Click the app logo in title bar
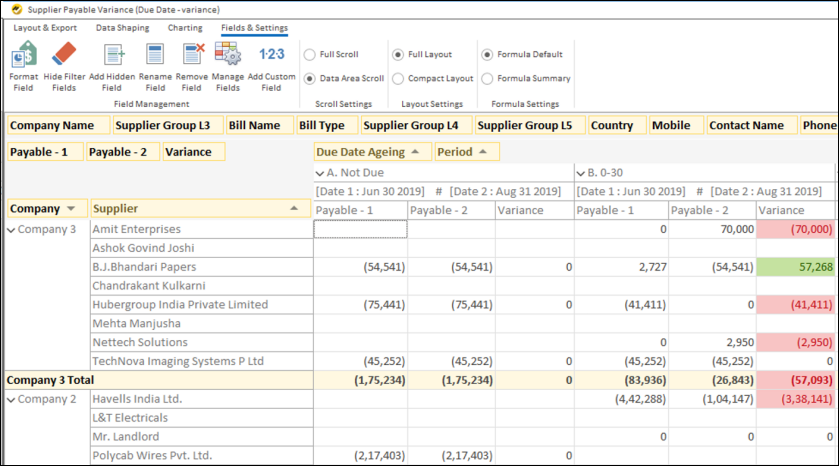This screenshot has width=839, height=466. pos(15,8)
